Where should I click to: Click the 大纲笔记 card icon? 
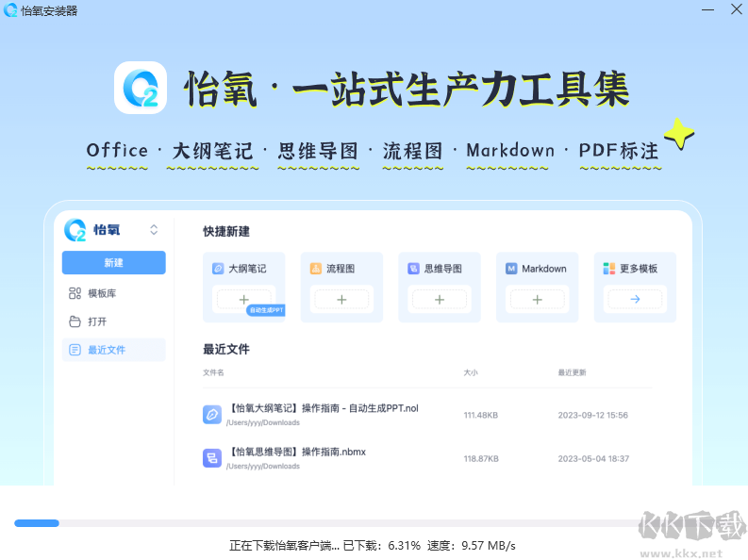(218, 269)
